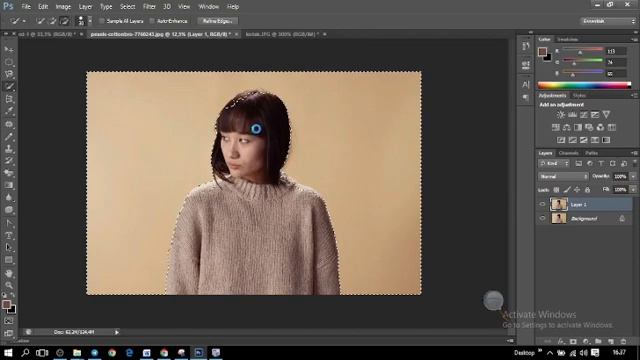Screen dimensions: 640x360
Task: Open the layer Kind filter dropdown
Action: point(554,164)
